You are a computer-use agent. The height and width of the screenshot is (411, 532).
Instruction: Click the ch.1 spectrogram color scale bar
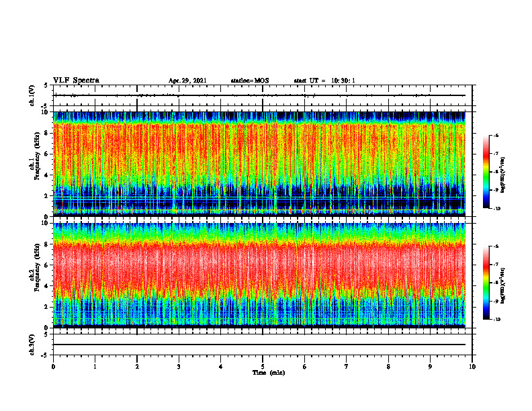(486, 172)
